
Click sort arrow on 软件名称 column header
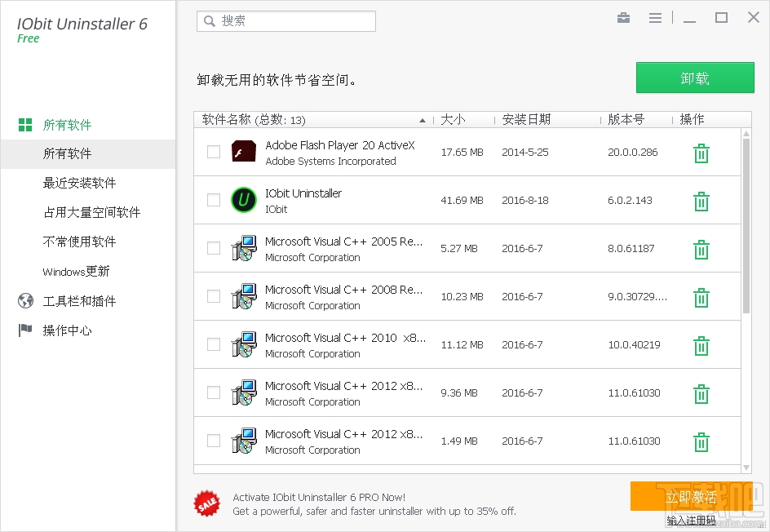423,119
